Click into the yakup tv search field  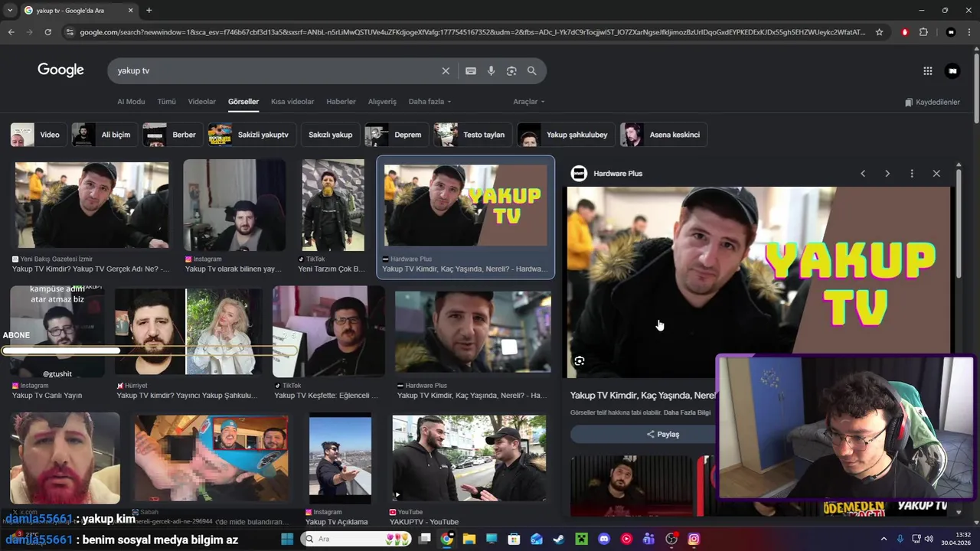click(x=276, y=70)
